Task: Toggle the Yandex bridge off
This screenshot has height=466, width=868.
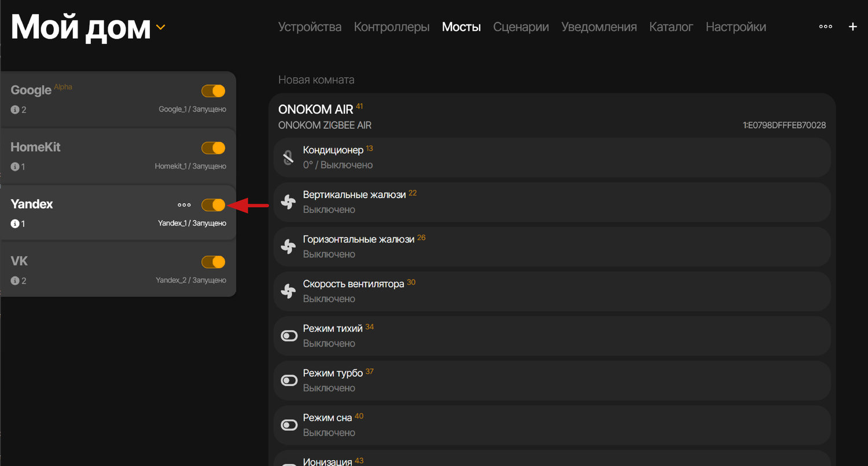Action: coord(213,205)
